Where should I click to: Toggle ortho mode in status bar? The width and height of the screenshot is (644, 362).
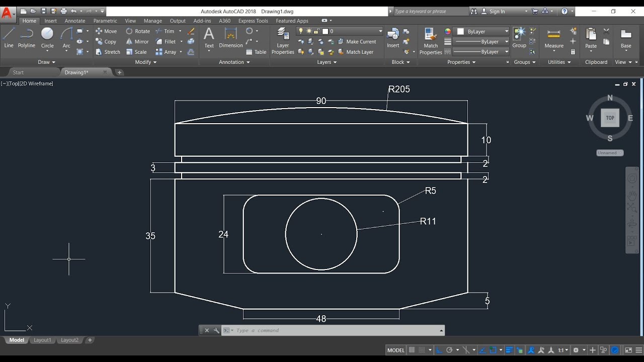(439, 350)
